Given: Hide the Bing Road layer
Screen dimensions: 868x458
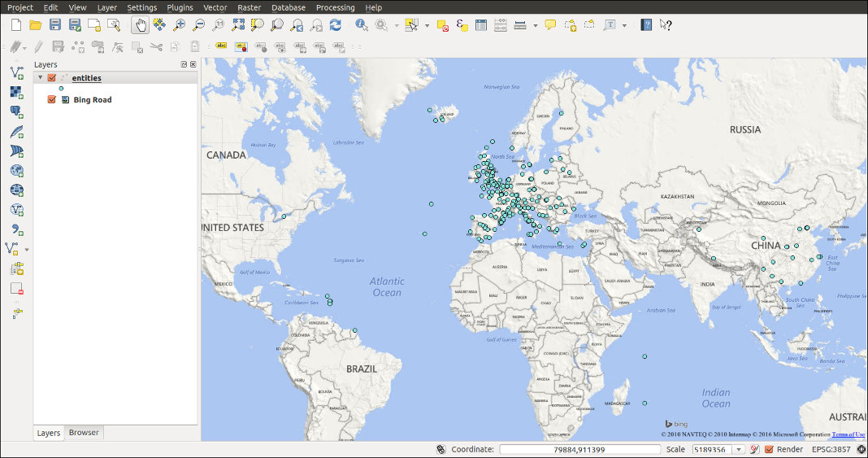Looking at the screenshot, I should pyautogui.click(x=52, y=100).
